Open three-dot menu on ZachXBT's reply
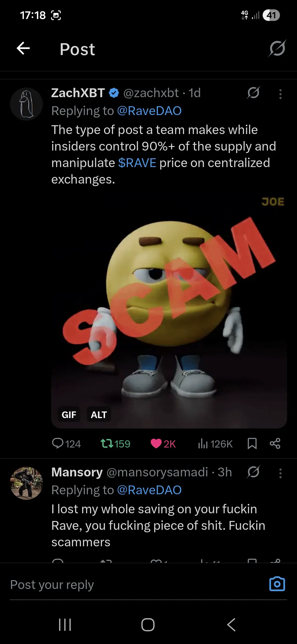Image resolution: width=297 pixels, height=644 pixels. 280,94
